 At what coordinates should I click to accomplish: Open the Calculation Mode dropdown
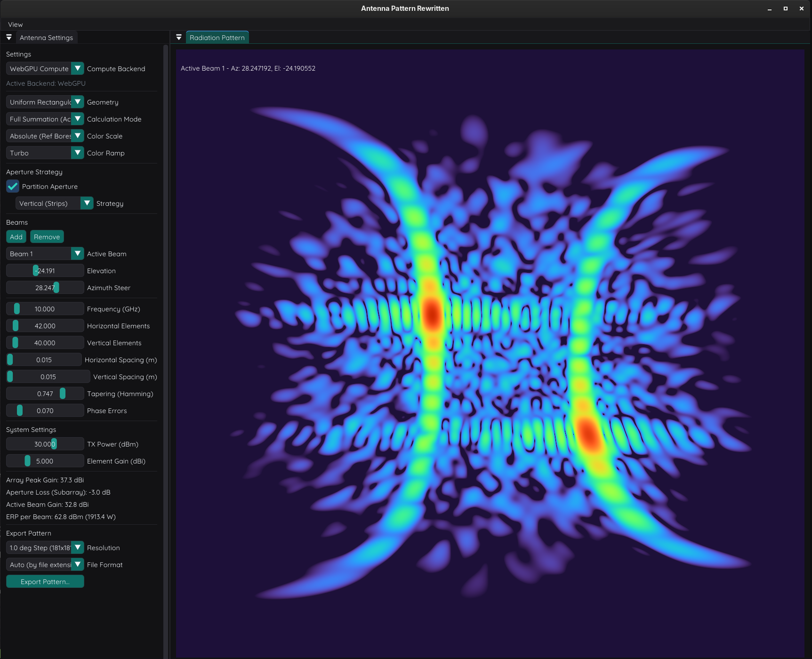(x=45, y=119)
